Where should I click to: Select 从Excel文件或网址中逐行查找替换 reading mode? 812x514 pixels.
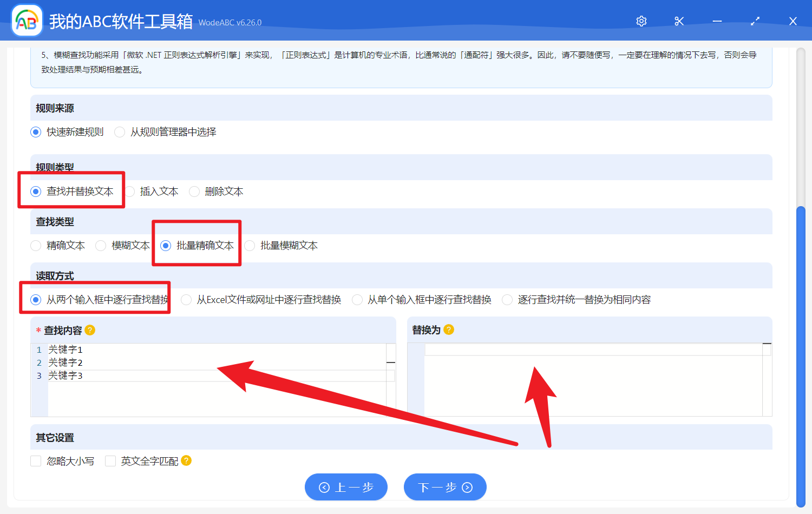[x=186, y=299]
